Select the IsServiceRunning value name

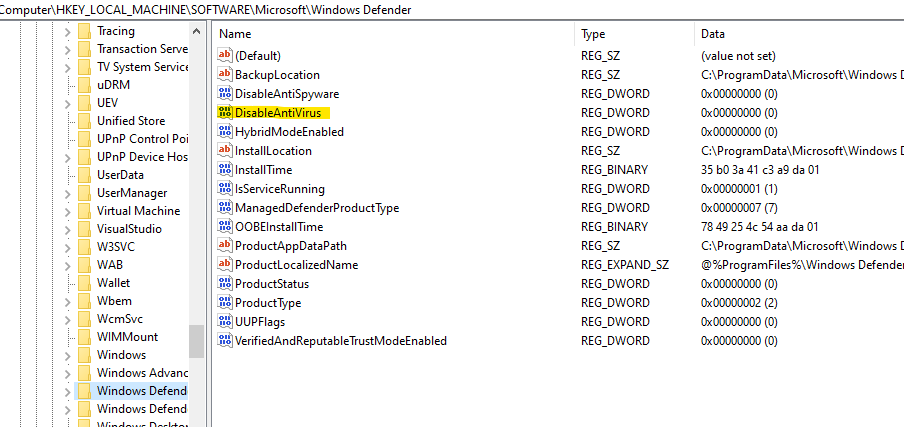[x=280, y=188]
